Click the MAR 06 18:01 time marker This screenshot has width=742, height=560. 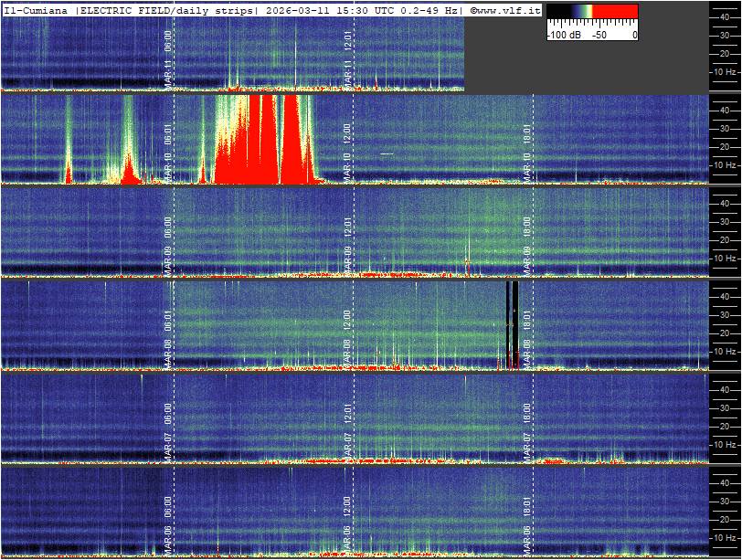[x=527, y=516]
